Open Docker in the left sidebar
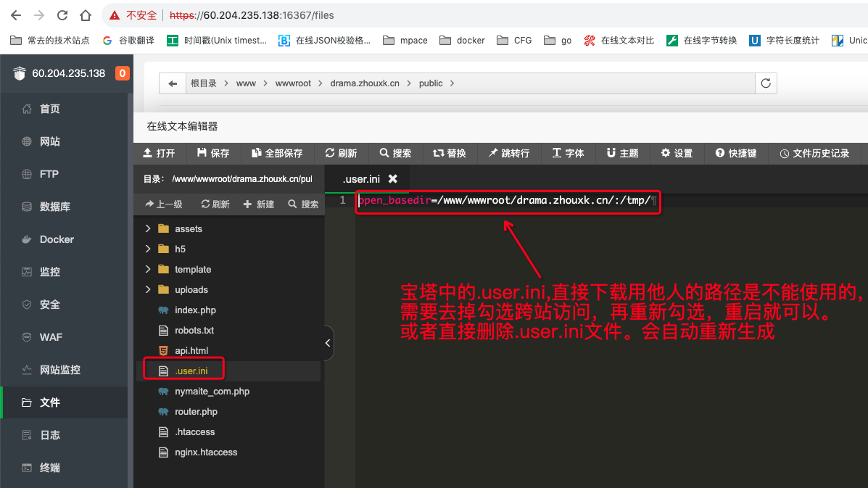This screenshot has height=488, width=868. click(x=57, y=239)
